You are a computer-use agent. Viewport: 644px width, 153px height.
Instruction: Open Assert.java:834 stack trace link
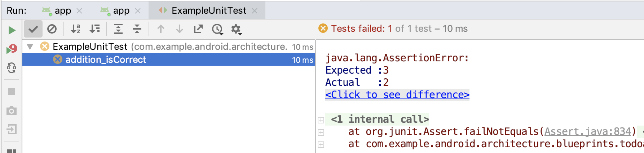coord(588,131)
